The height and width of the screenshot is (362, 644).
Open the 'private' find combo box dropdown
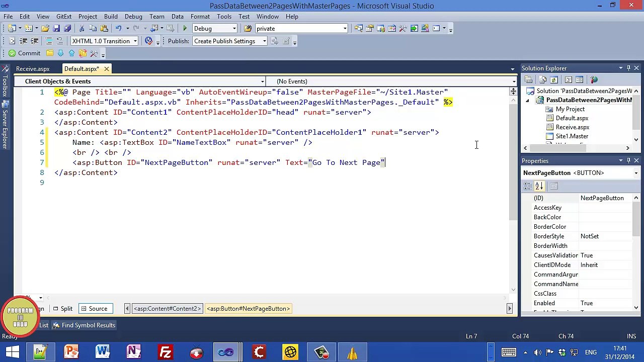pos(345,29)
